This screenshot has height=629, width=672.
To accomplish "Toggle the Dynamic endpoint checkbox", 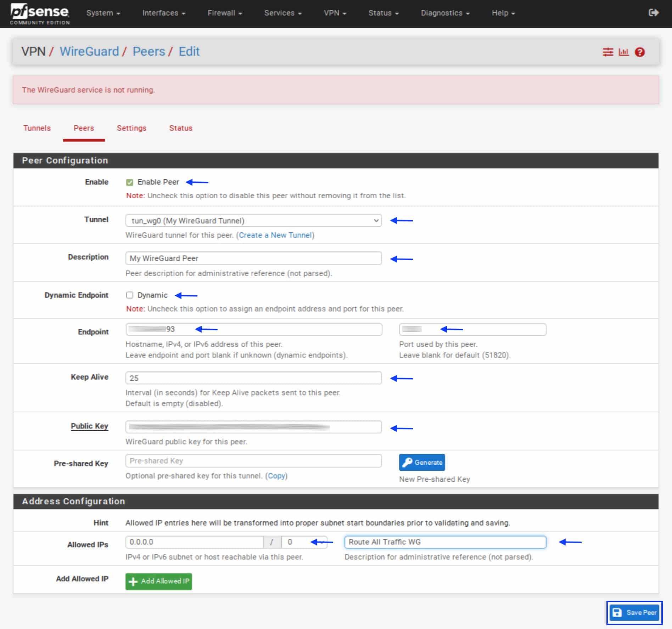I will coord(130,295).
